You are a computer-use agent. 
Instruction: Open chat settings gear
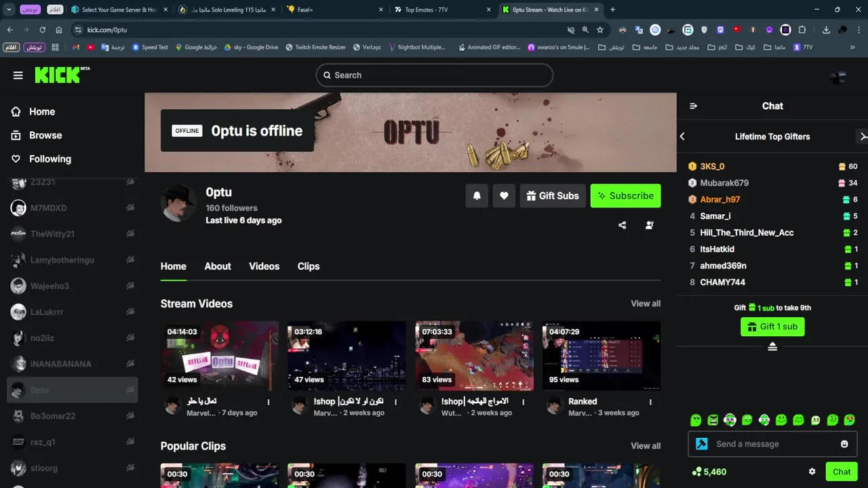pyautogui.click(x=812, y=472)
